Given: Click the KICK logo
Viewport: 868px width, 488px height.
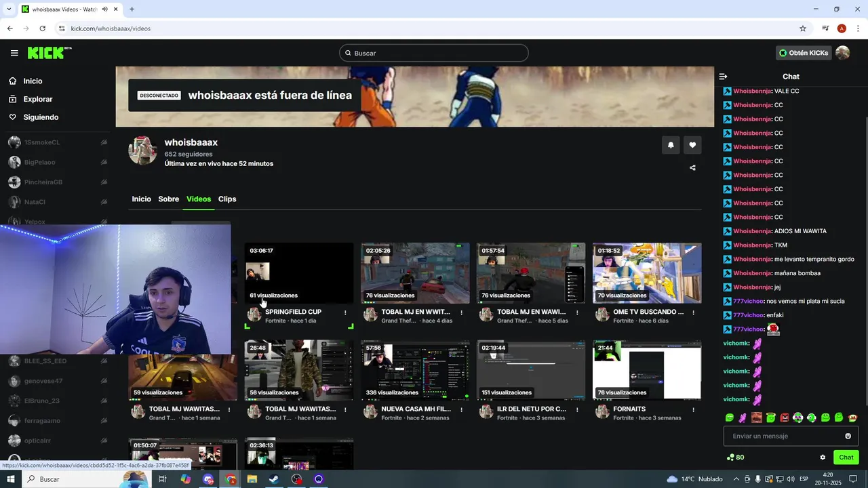Looking at the screenshot, I should coord(50,53).
